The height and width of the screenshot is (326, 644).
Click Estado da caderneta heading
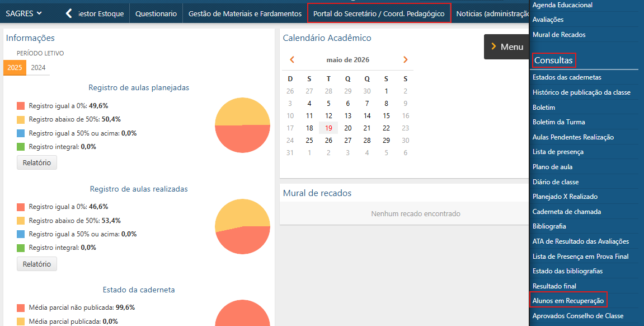pos(139,290)
